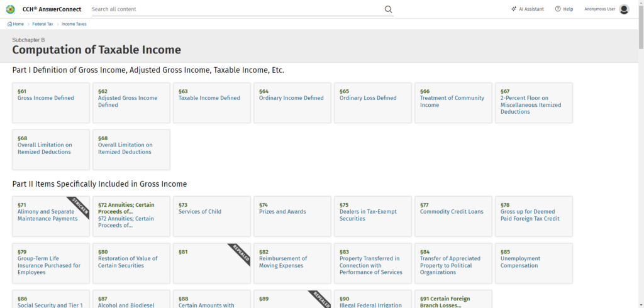644x308 pixels.
Task: Open §61 Gross Income Defined card
Action: 51,102
